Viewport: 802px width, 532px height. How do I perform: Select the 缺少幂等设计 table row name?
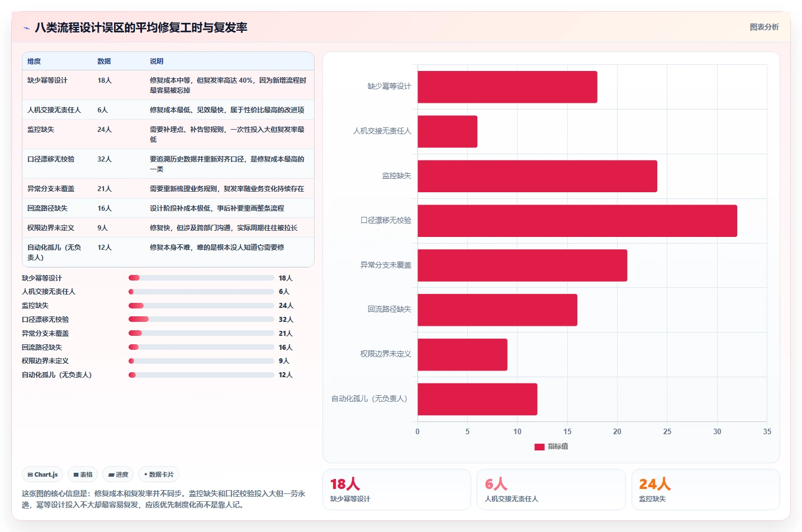tap(48, 80)
